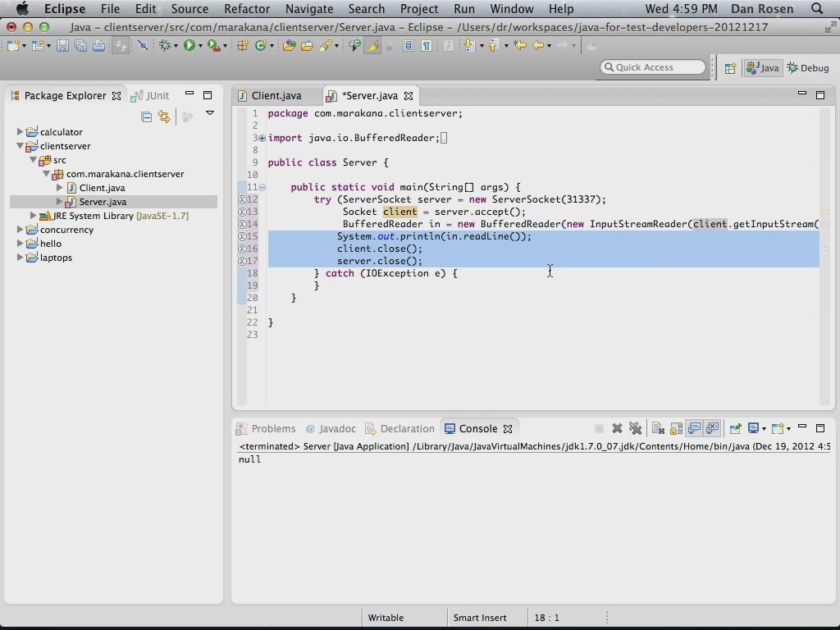Expand the calculator project
This screenshot has width=840, height=630.
[20, 132]
